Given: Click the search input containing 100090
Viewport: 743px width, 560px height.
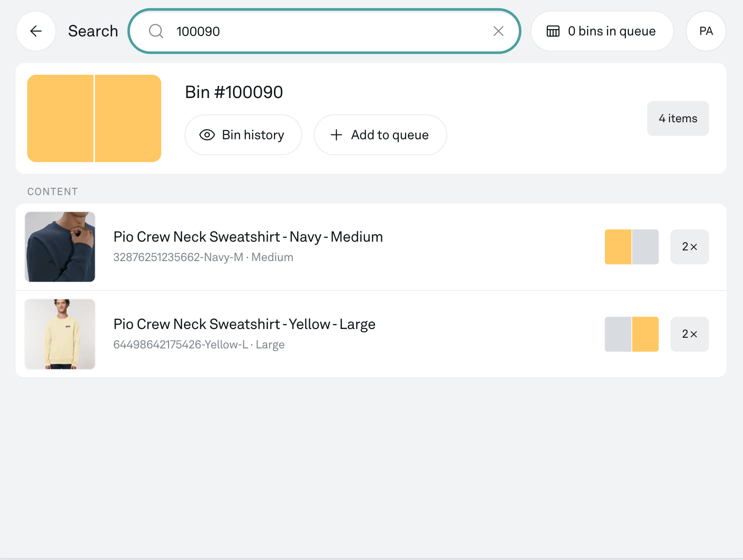Looking at the screenshot, I should 321,31.
